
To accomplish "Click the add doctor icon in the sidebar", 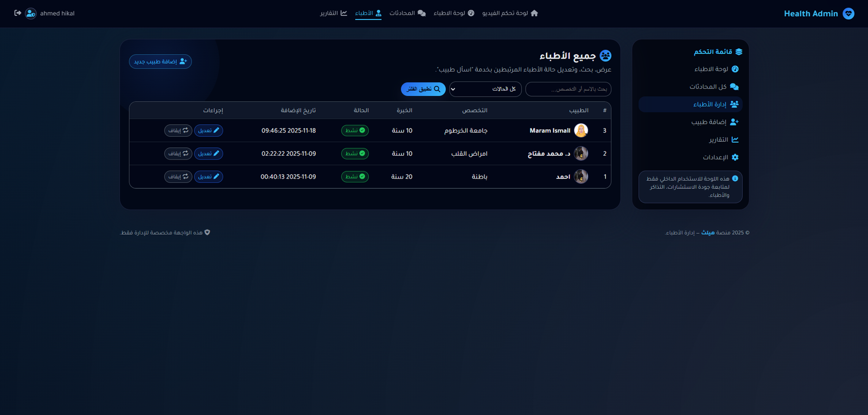I will pyautogui.click(x=734, y=122).
